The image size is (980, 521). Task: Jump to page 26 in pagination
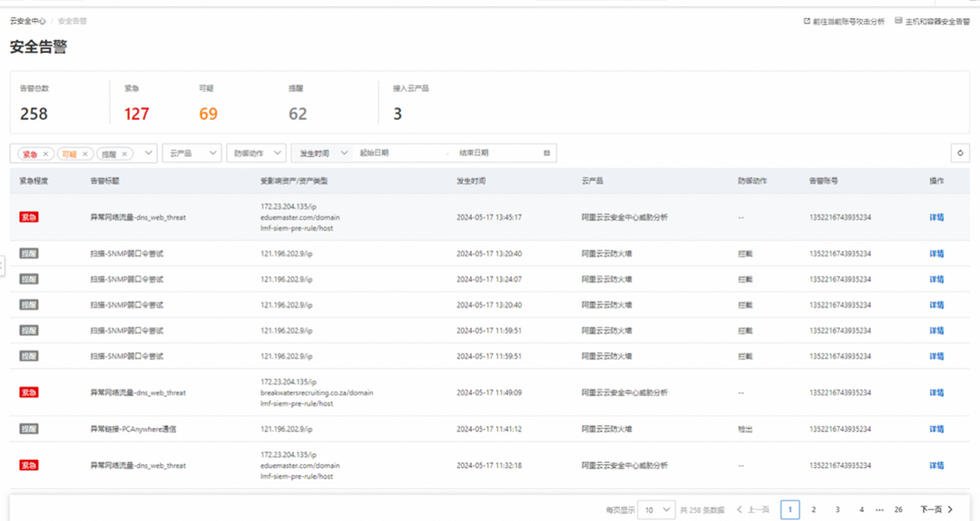[898, 510]
